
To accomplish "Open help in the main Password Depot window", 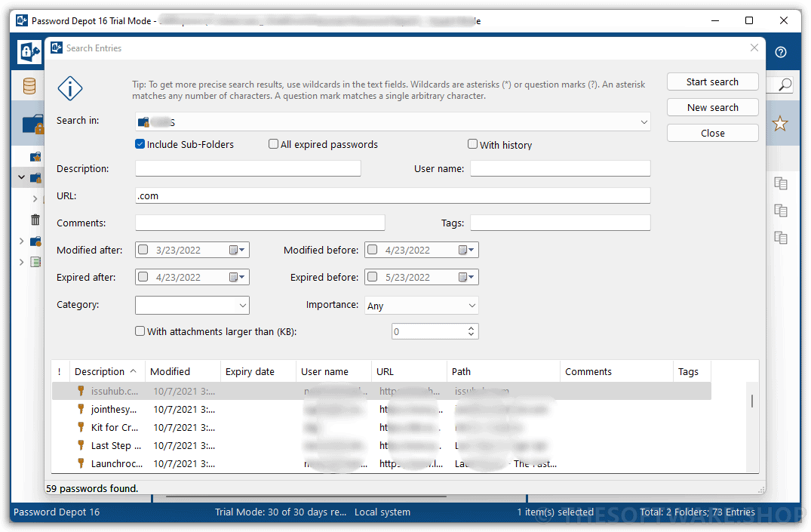I will point(781,52).
